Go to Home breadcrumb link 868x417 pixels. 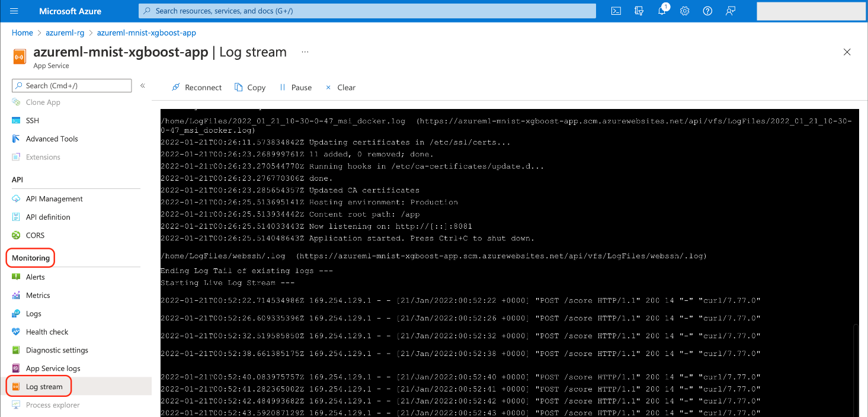click(23, 33)
